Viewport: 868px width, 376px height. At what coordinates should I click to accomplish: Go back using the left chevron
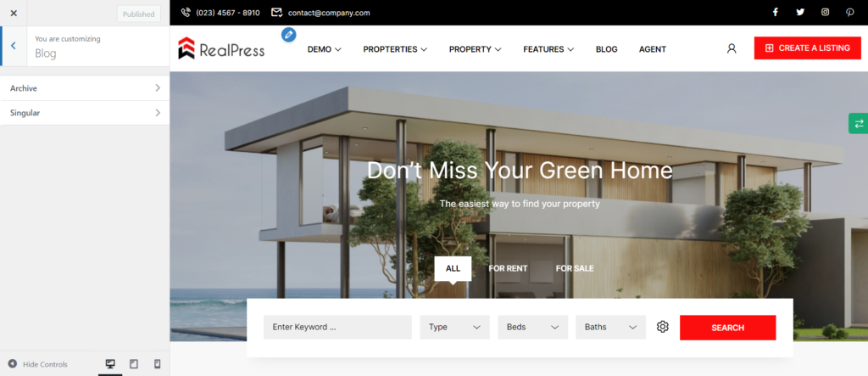click(14, 46)
